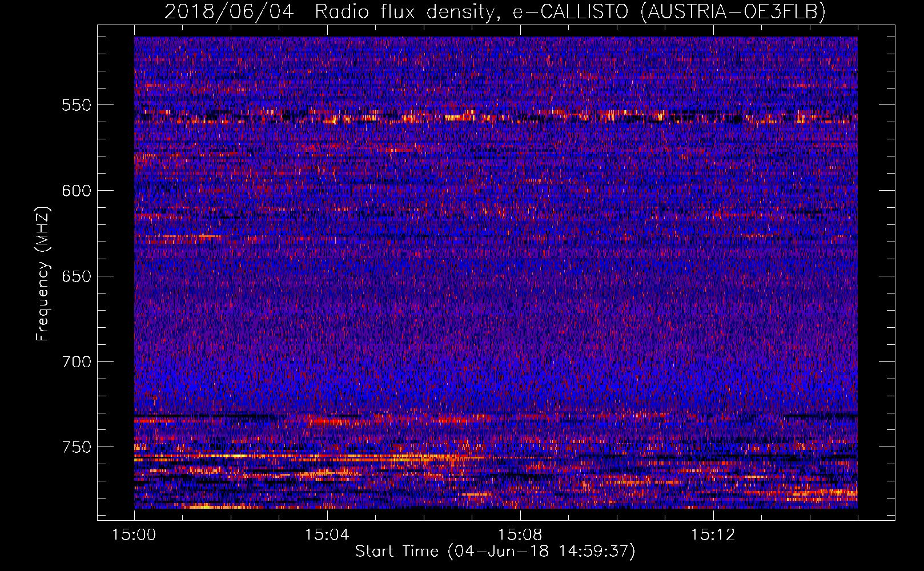
Task: Click the 15:08 time tick label
Action: click(x=520, y=535)
